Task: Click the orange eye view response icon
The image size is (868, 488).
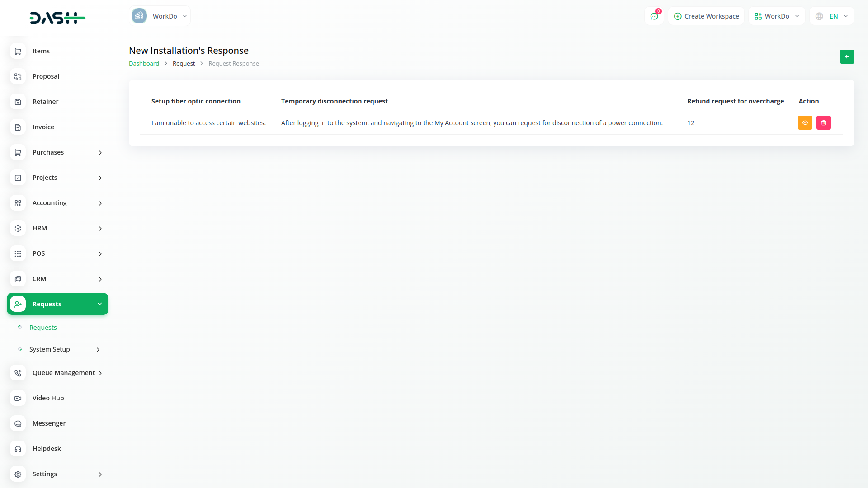Action: (805, 123)
